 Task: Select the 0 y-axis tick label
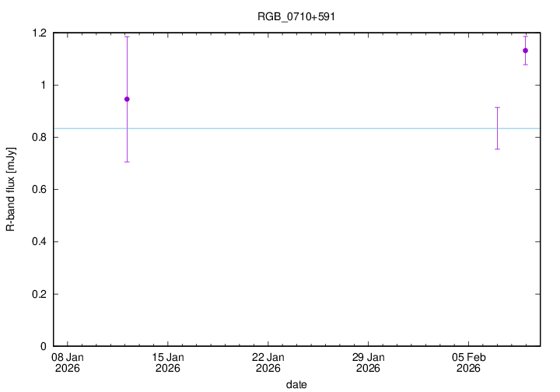click(x=44, y=346)
